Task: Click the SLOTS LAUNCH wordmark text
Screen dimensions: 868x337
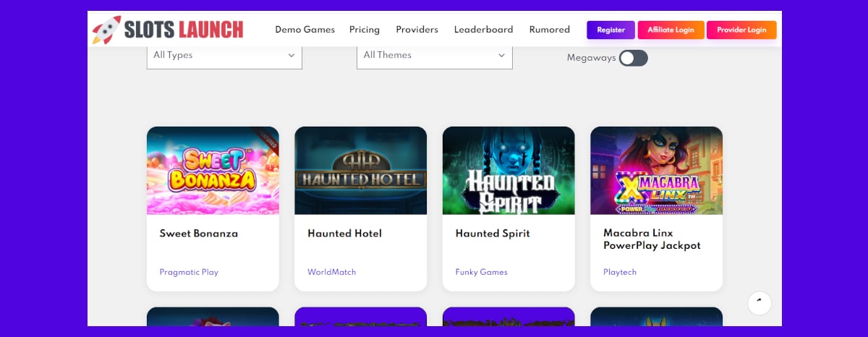Action: coord(184,30)
